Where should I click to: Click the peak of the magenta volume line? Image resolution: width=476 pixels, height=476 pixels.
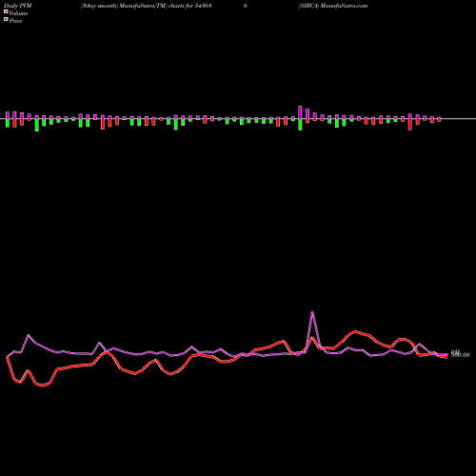[312, 312]
